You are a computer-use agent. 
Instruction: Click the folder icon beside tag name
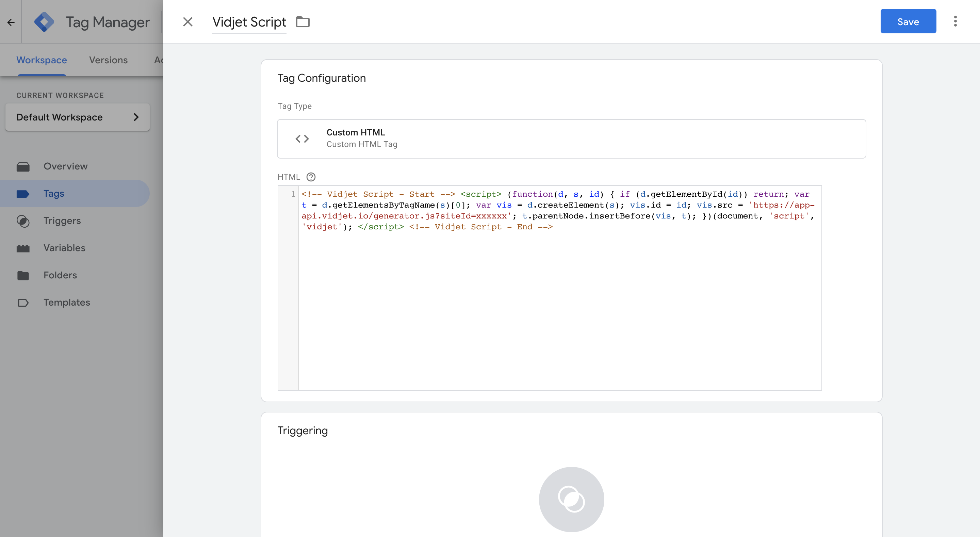(303, 22)
